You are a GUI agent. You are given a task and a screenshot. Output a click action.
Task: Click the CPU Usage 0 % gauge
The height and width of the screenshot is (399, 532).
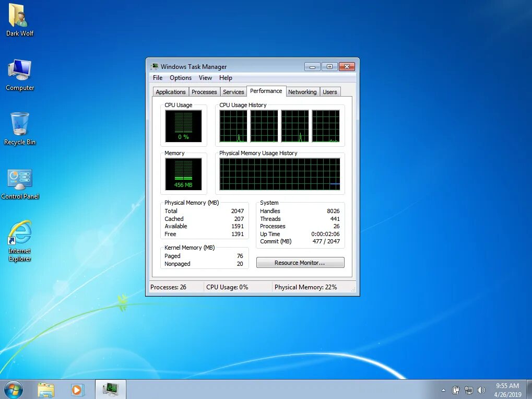[x=183, y=126]
